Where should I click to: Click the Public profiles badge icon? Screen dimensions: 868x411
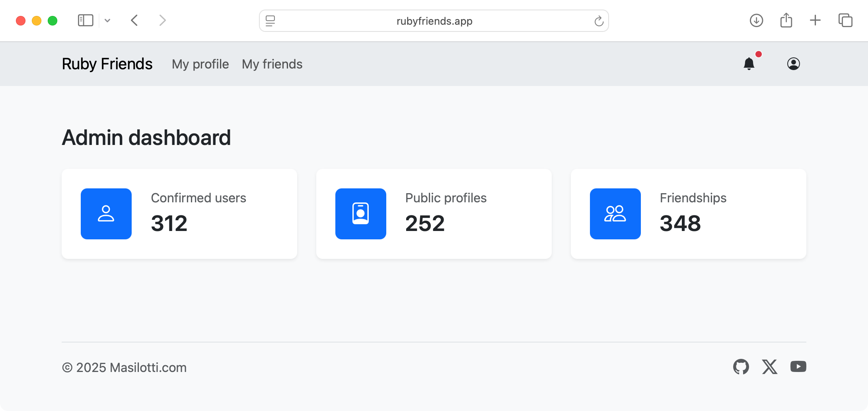coord(361,214)
